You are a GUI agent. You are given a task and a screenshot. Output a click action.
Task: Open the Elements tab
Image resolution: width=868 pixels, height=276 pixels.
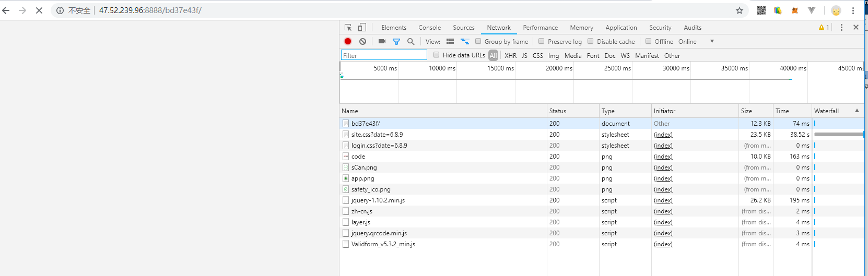394,28
